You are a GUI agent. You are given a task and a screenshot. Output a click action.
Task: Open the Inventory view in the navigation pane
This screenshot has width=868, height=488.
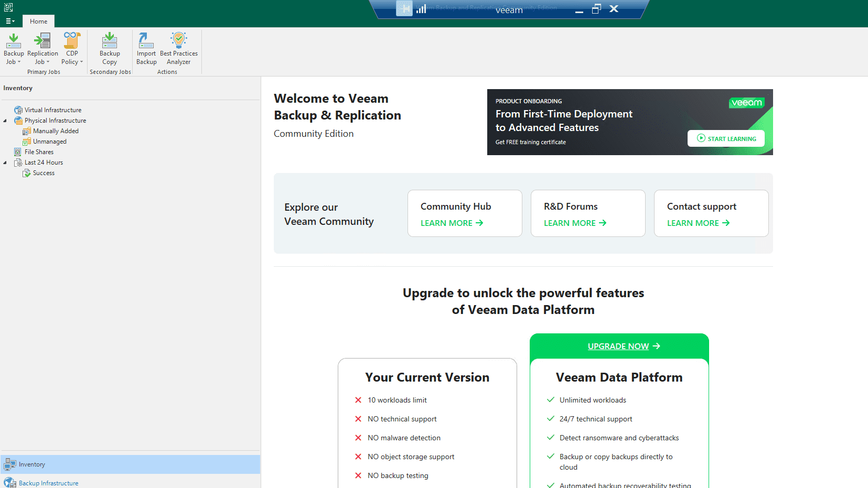click(x=130, y=464)
